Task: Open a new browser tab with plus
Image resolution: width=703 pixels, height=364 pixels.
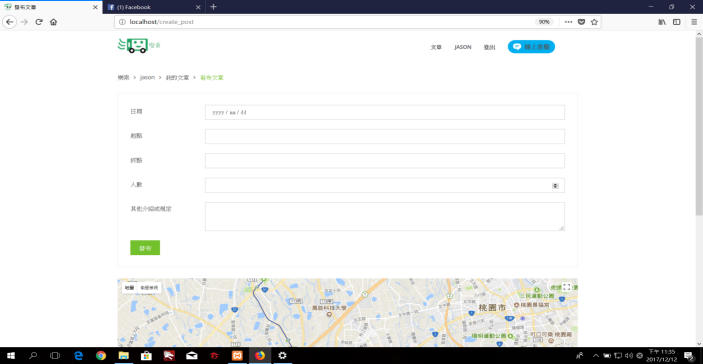Action: 213,7
